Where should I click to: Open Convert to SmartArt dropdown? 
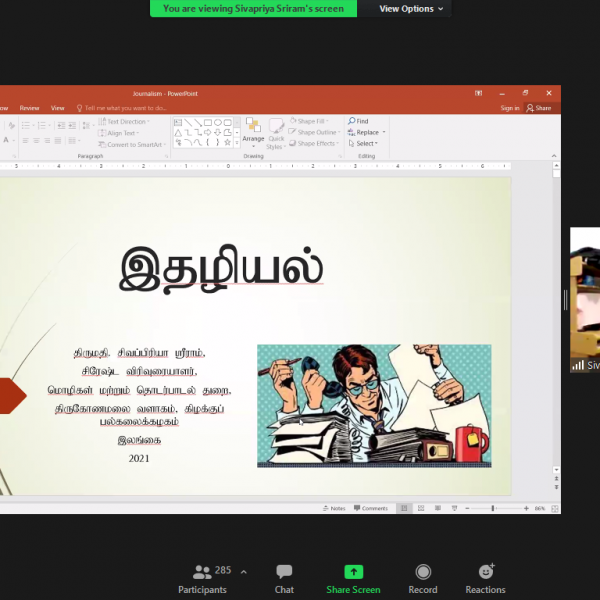coord(132,145)
